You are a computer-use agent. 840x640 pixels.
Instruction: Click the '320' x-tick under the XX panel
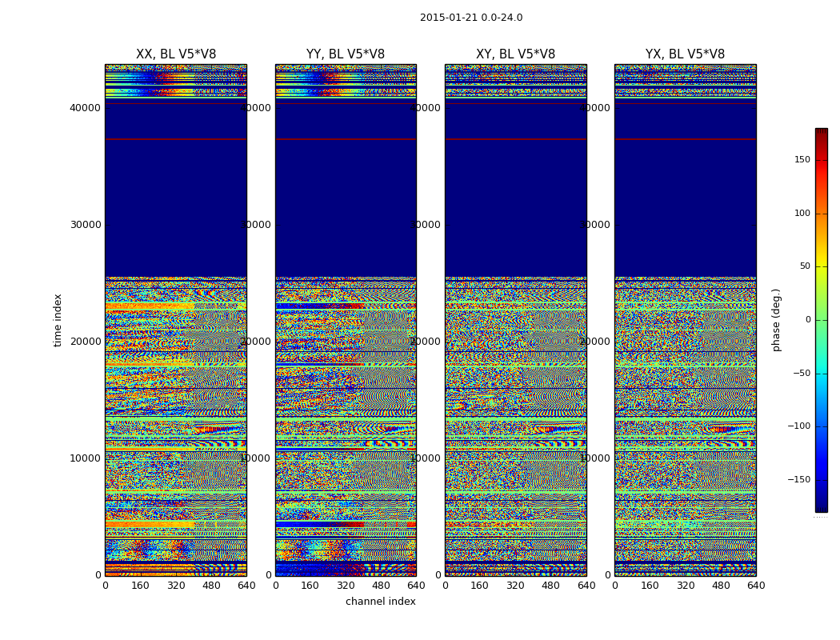tap(175, 586)
